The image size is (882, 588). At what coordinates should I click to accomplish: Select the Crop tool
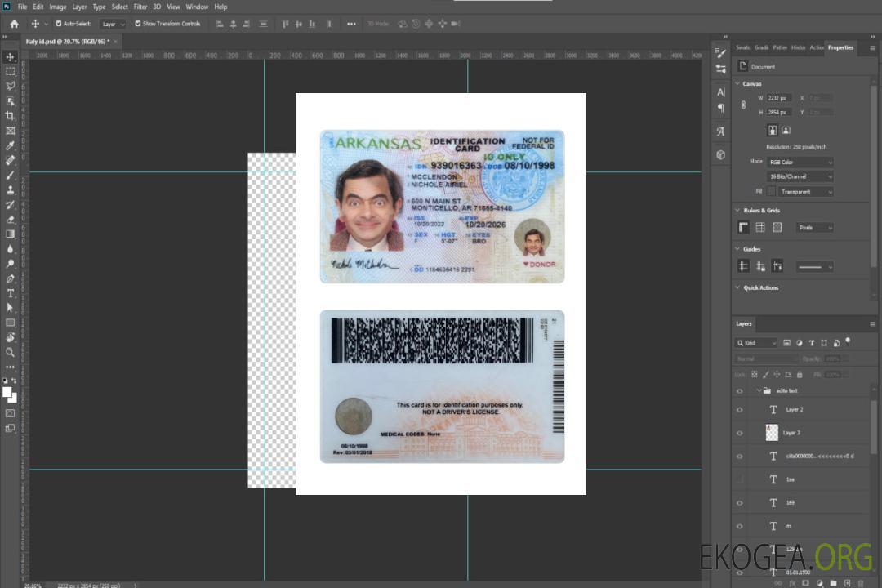pos(11,116)
